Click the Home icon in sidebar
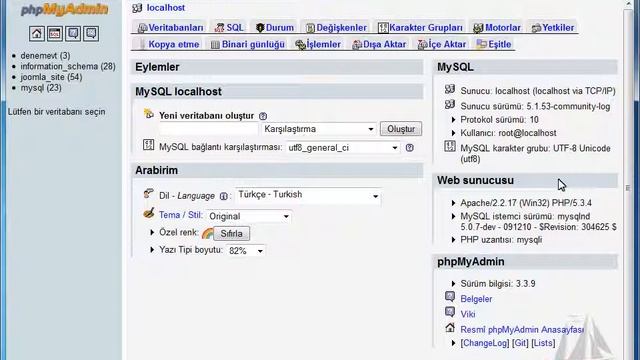Screen dimensions: 640x360 (x=37, y=33)
